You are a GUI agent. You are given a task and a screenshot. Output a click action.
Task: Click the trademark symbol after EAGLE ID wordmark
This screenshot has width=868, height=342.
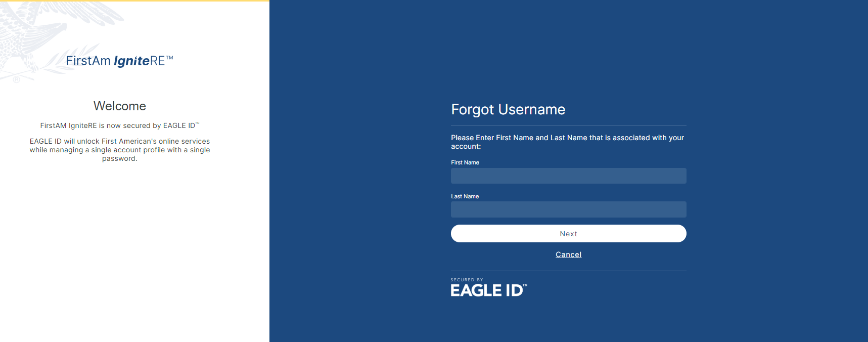point(525,285)
